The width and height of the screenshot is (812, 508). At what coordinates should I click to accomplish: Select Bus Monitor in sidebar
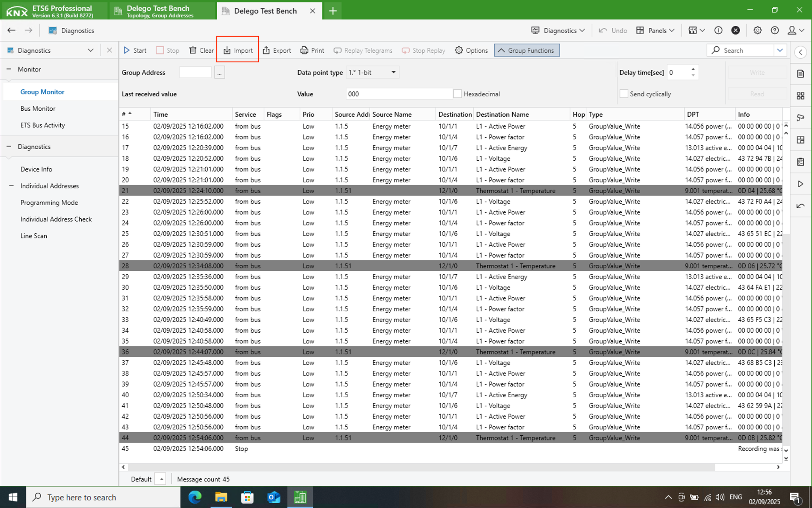(x=38, y=108)
